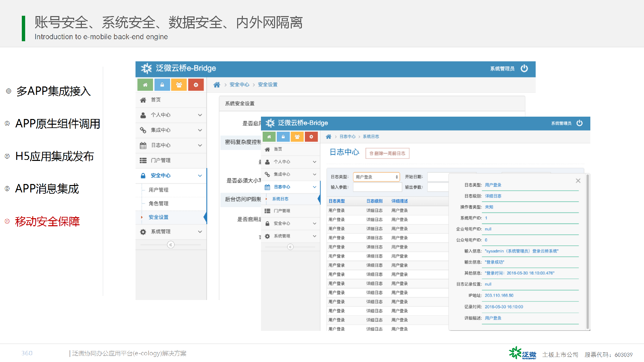Click 记录时间 value 2016-05-30 16:10:00

coord(504,307)
